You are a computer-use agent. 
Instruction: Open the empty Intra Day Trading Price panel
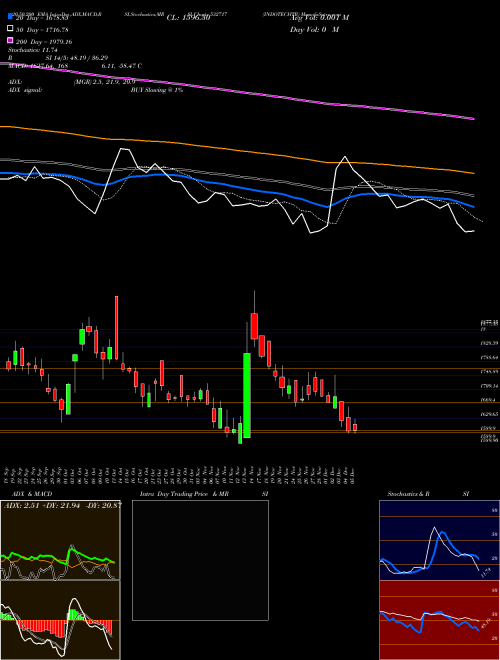[x=200, y=560]
